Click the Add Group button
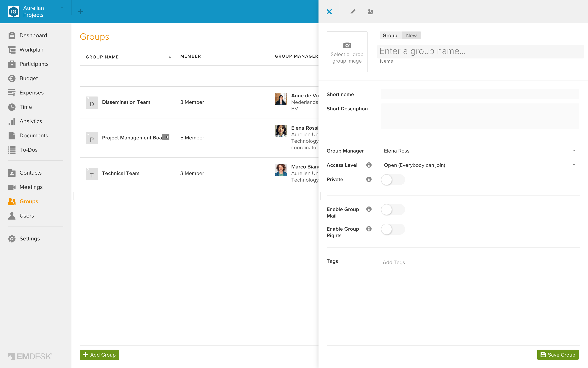This screenshot has width=588, height=368. tap(99, 355)
